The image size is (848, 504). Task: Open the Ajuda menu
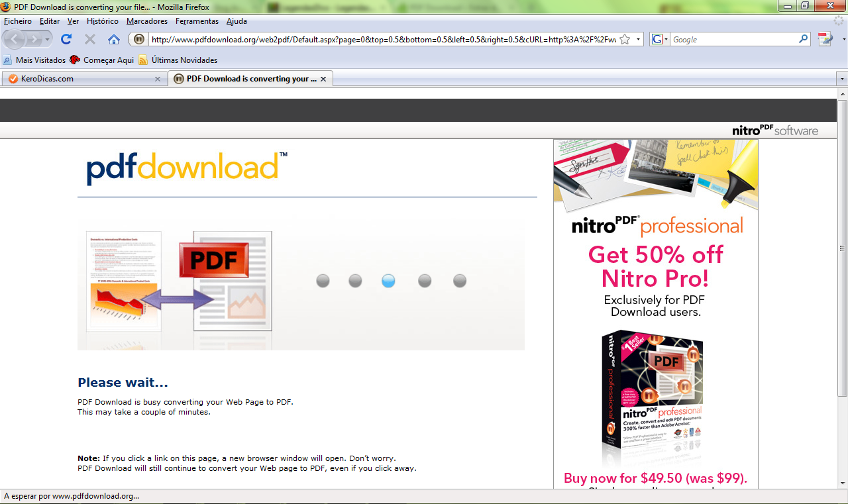[x=237, y=21]
